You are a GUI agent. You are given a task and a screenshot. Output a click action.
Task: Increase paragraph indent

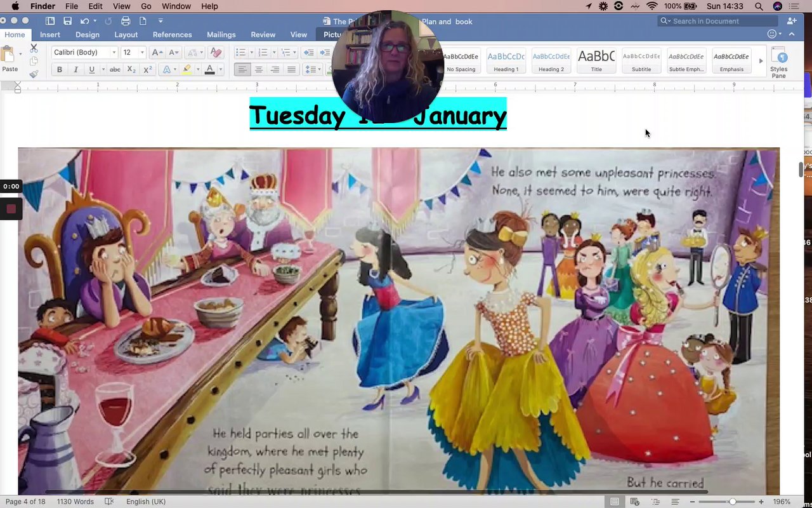(325, 53)
